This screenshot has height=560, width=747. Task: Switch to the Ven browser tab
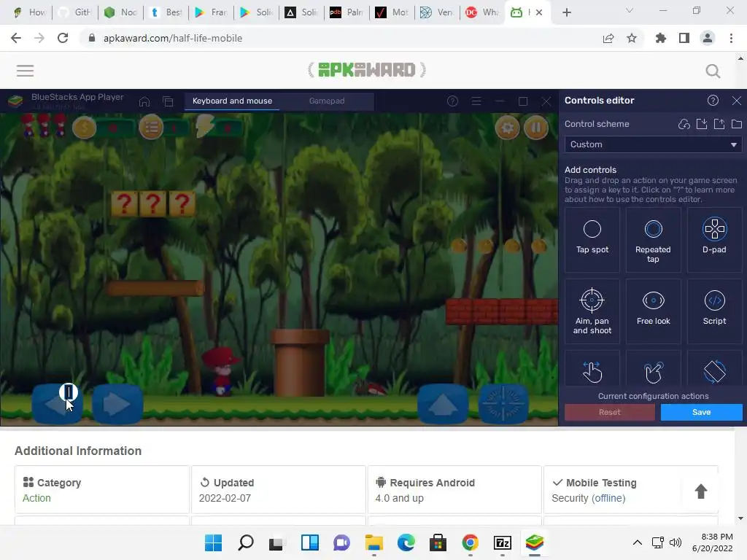coord(438,12)
